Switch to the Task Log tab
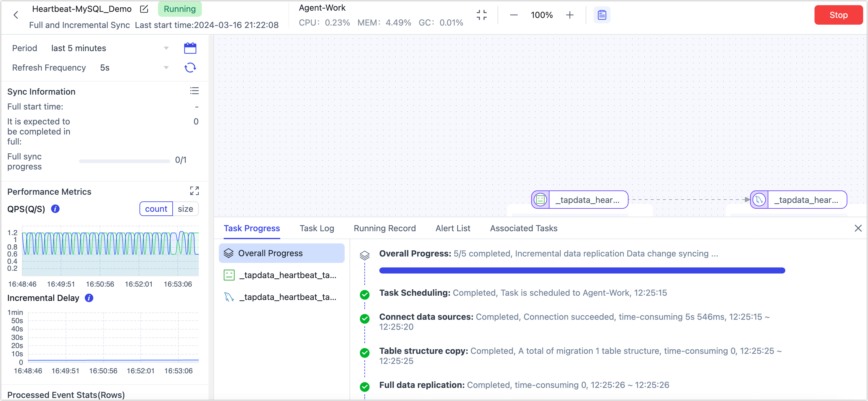 pyautogui.click(x=317, y=228)
